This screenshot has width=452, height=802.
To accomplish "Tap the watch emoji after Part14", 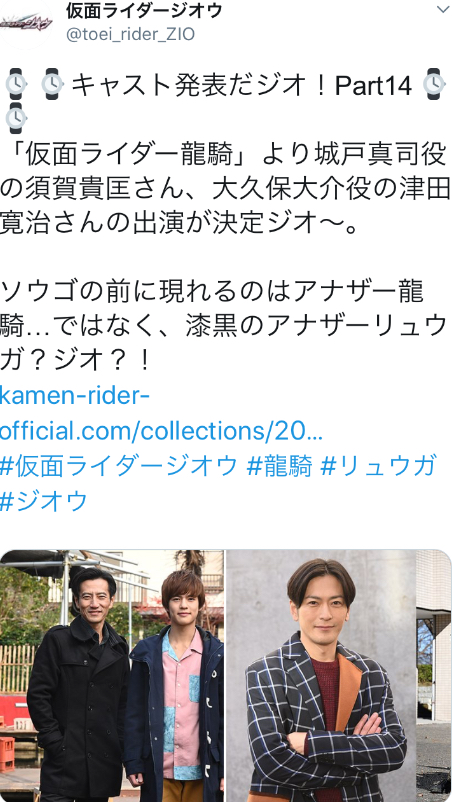I will click(x=433, y=84).
